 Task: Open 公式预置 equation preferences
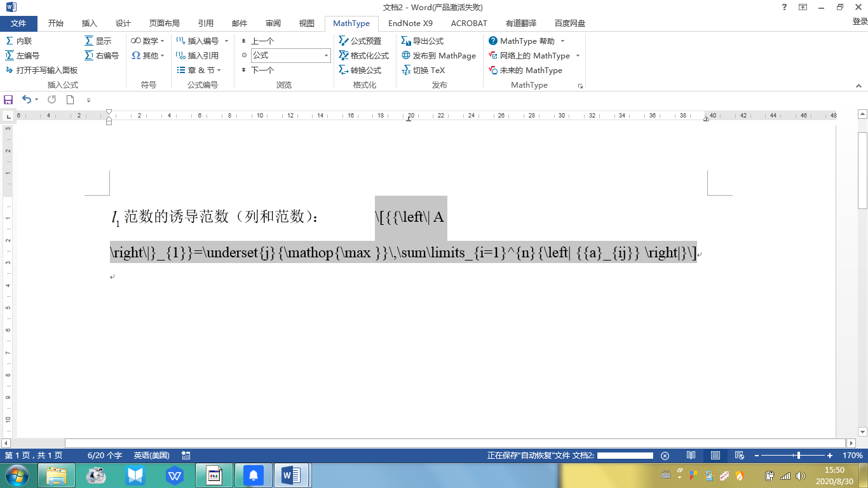(x=360, y=41)
